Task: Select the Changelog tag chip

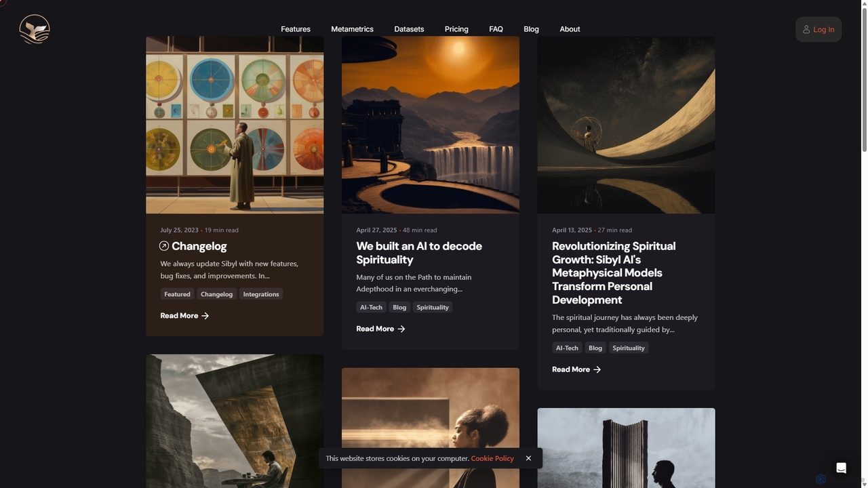Action: tap(217, 294)
